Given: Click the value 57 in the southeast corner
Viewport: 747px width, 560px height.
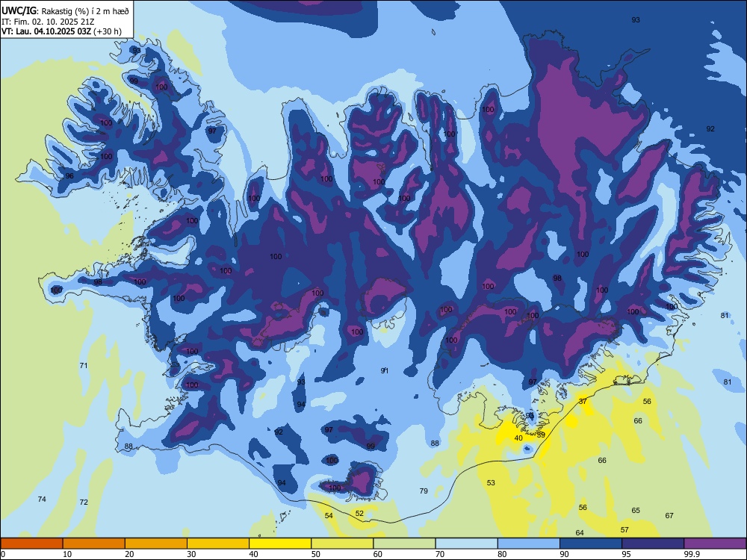Looking at the screenshot, I should point(624,529).
